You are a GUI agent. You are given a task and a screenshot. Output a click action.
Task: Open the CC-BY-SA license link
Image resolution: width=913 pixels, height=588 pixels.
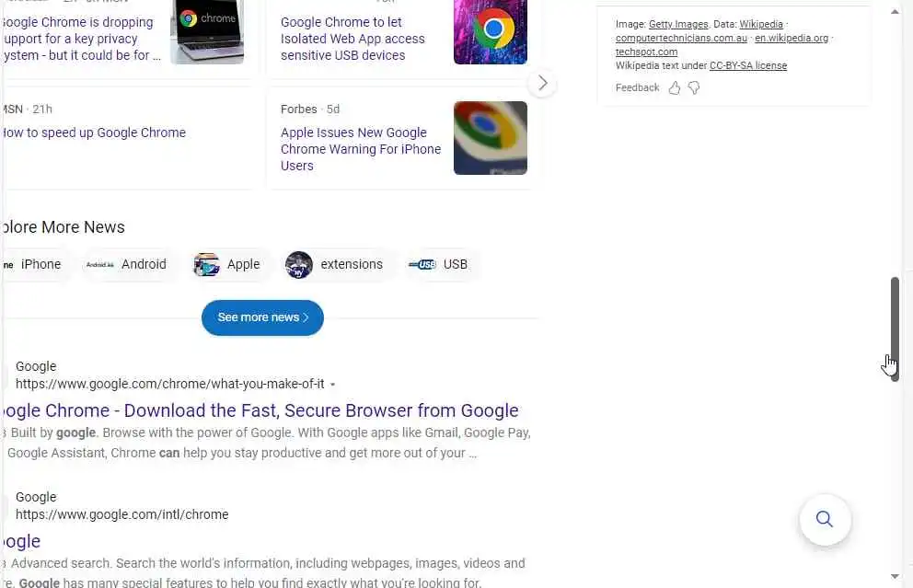pyautogui.click(x=748, y=65)
